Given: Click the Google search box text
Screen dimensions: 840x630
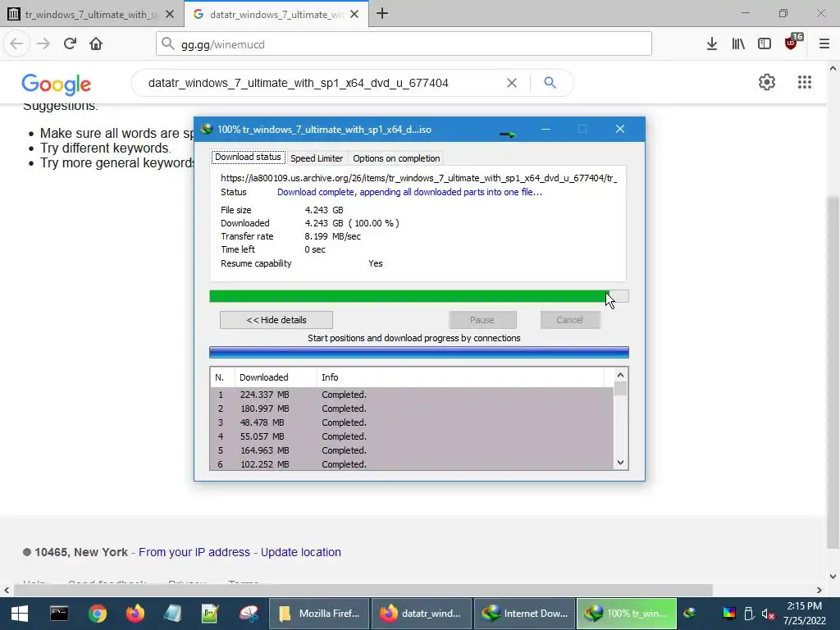Looking at the screenshot, I should click(x=299, y=83).
